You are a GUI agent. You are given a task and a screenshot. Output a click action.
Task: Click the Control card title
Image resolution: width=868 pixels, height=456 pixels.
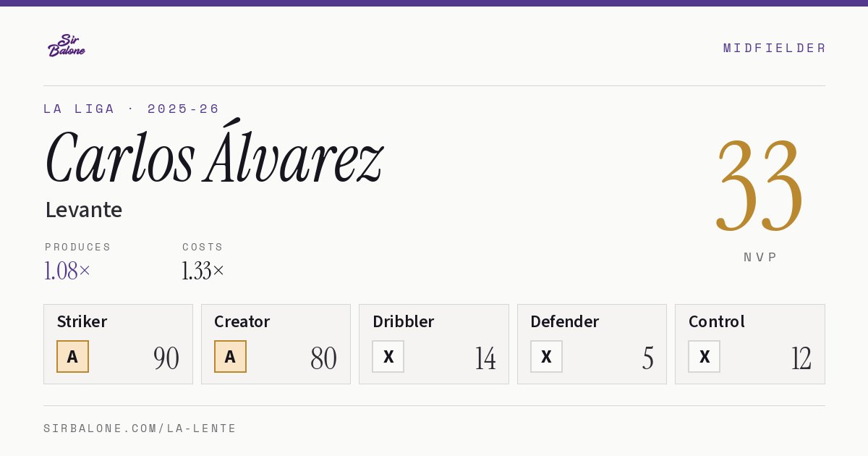coord(716,321)
